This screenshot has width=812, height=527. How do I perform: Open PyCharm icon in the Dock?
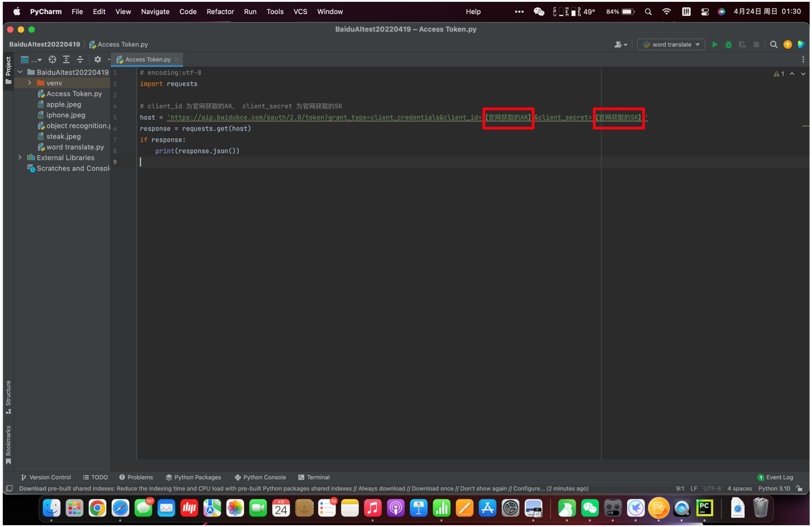coord(705,508)
